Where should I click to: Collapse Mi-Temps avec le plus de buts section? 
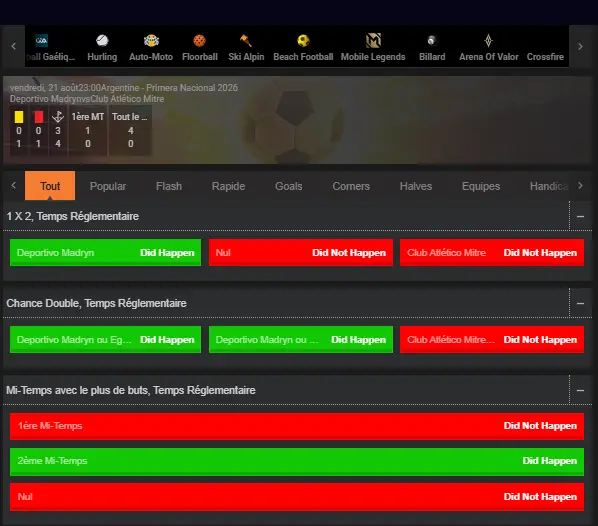coord(580,390)
